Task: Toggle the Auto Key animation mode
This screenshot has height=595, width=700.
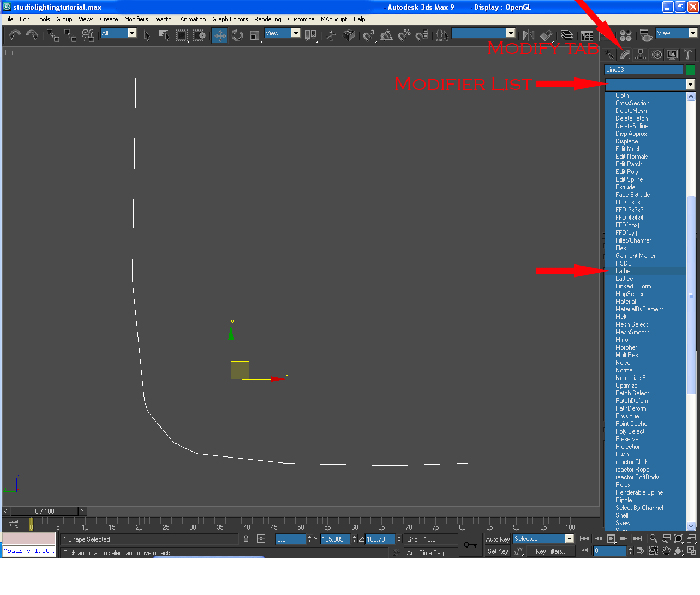Action: [x=496, y=538]
